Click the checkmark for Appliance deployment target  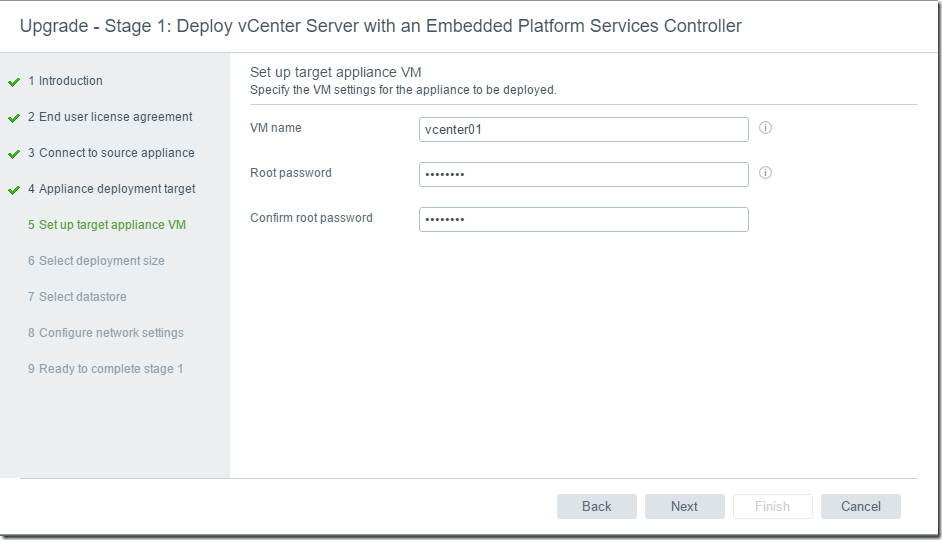point(14,190)
